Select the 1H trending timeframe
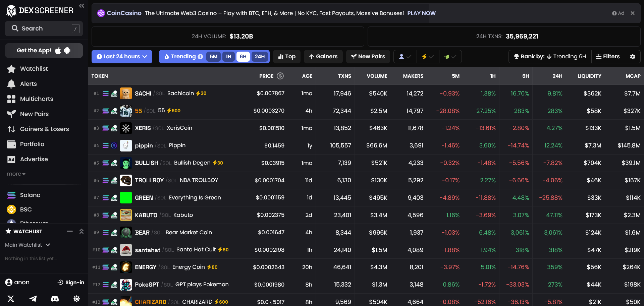Image resolution: width=644 pixels, height=306 pixels. click(x=228, y=57)
